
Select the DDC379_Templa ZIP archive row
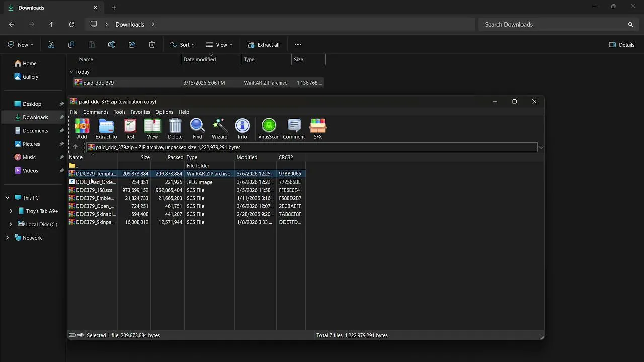tap(187, 174)
